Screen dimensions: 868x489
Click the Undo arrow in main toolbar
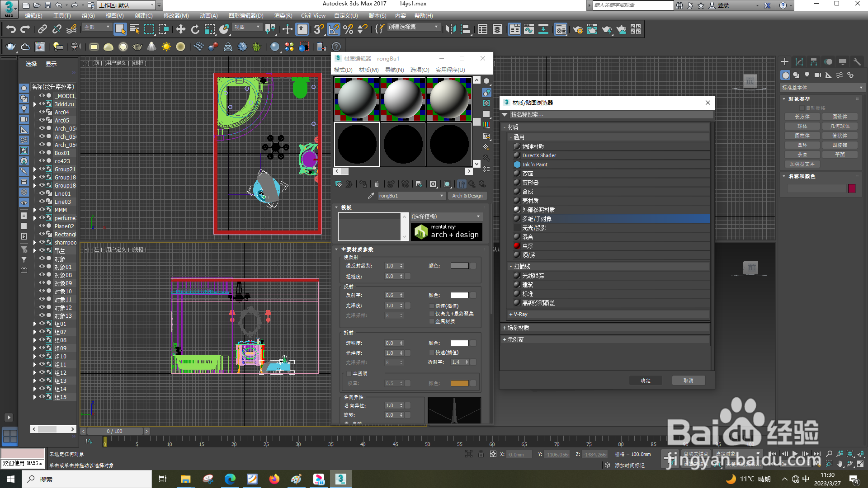[x=11, y=29]
